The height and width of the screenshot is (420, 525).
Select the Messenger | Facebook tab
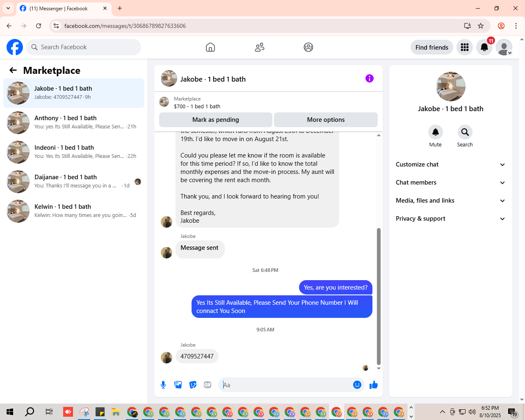64,8
